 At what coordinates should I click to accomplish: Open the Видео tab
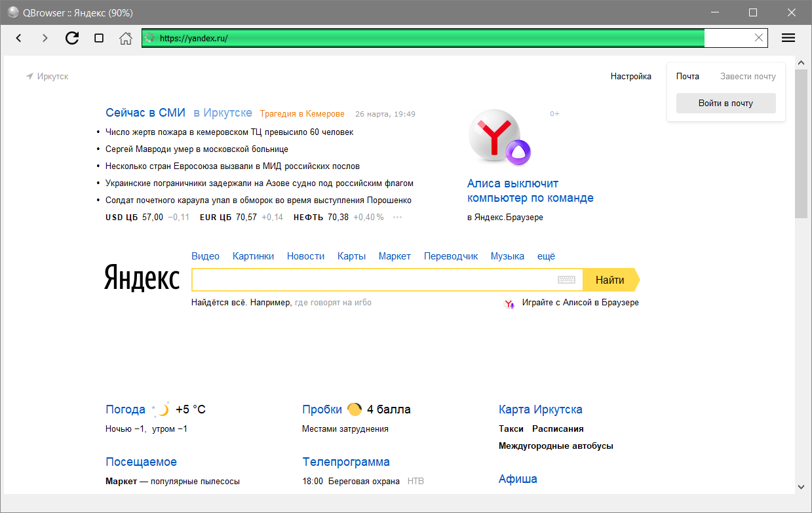coord(205,256)
